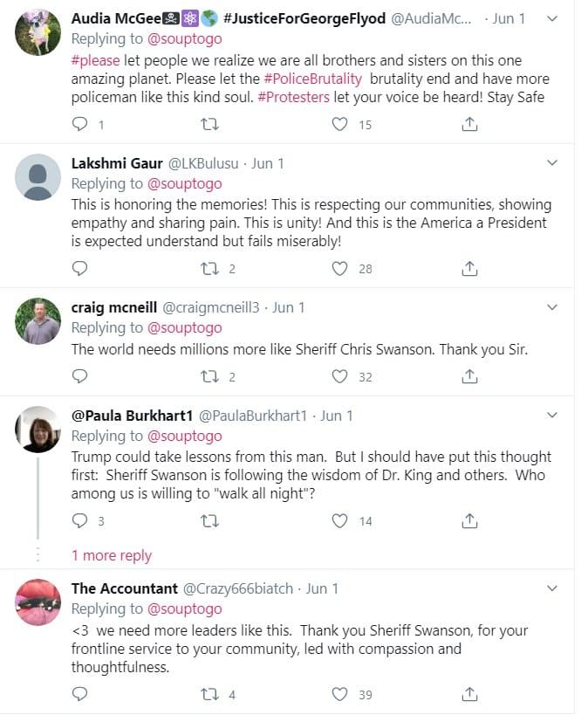Screen dimensions: 588x715
Task: Reply to Audia McGee's tweet
Action: [x=80, y=124]
